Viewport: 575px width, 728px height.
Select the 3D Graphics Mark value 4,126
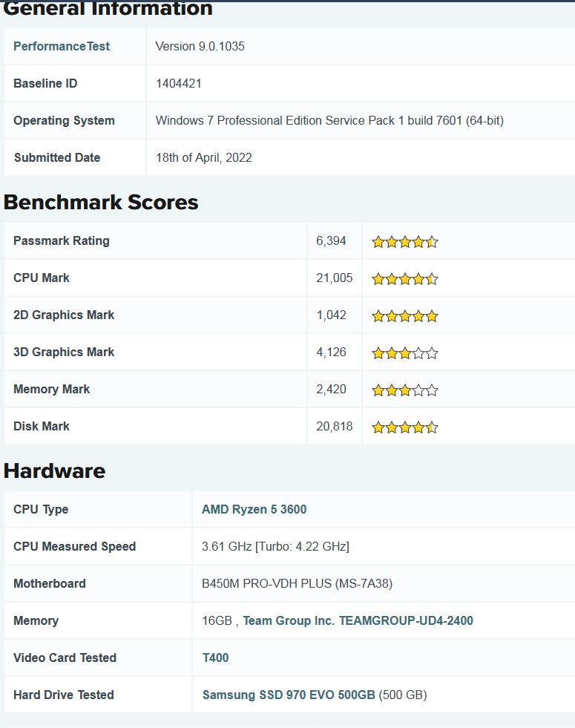(331, 352)
